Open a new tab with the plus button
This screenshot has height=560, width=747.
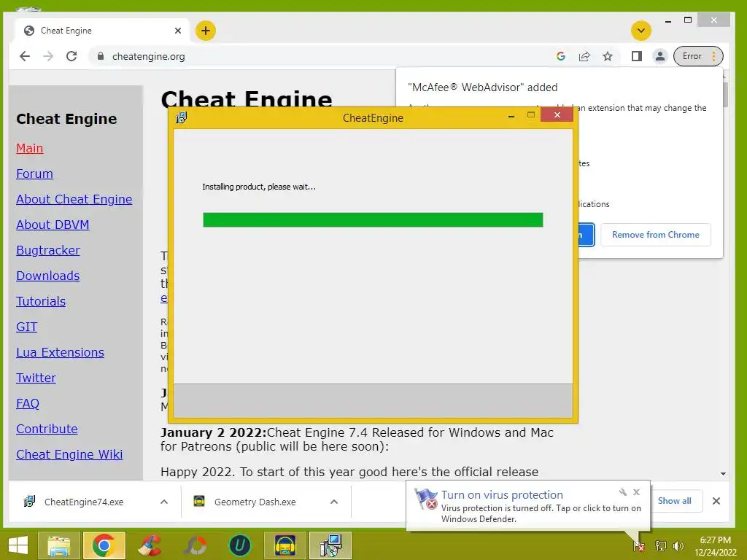(x=205, y=31)
